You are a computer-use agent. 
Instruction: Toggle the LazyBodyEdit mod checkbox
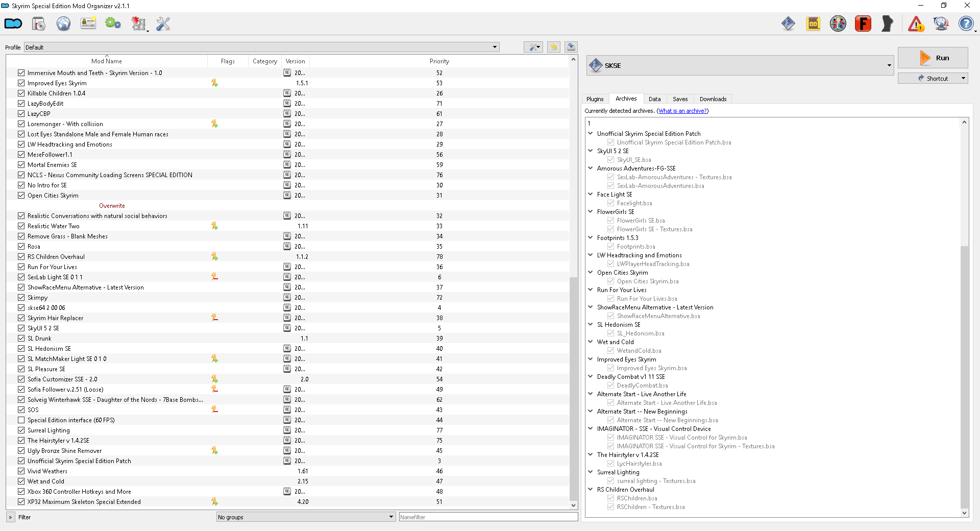tap(21, 103)
